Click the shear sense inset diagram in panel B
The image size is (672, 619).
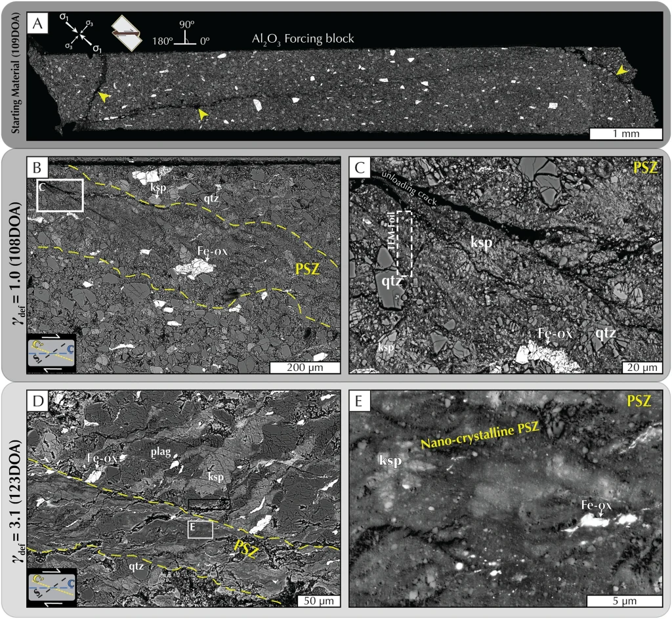[51, 352]
